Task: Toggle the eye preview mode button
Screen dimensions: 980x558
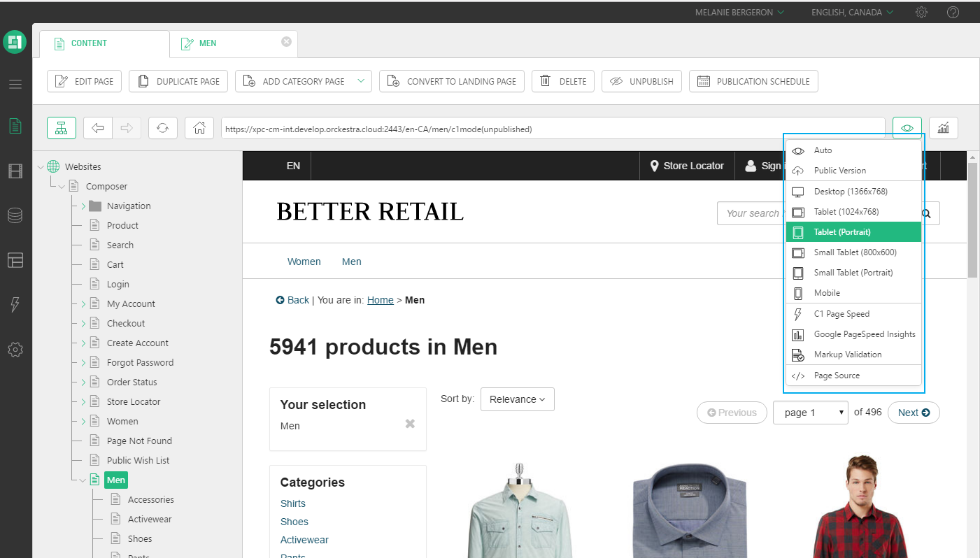Action: pyautogui.click(x=907, y=128)
